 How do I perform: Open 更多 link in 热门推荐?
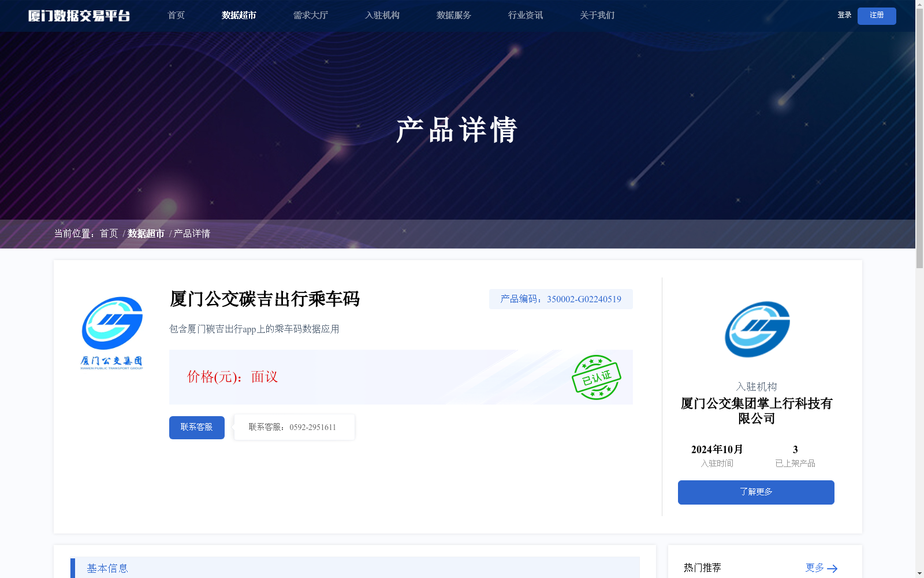click(x=815, y=568)
